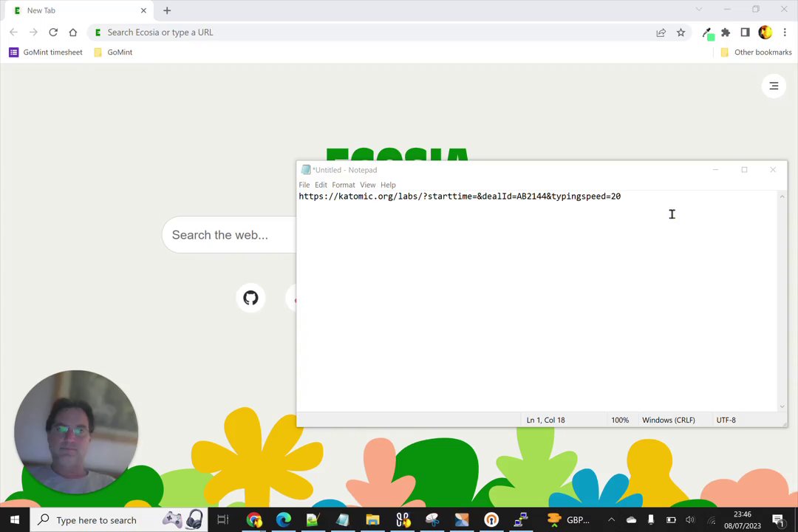Open Microsoft Edge from taskbar
The height and width of the screenshot is (532, 798).
coord(284,519)
